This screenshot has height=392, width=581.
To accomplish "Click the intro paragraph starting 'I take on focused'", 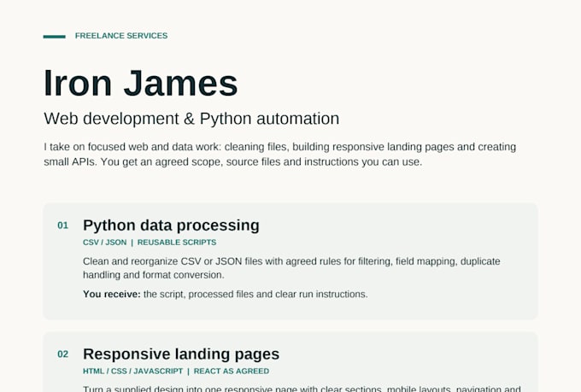I will [x=279, y=154].
